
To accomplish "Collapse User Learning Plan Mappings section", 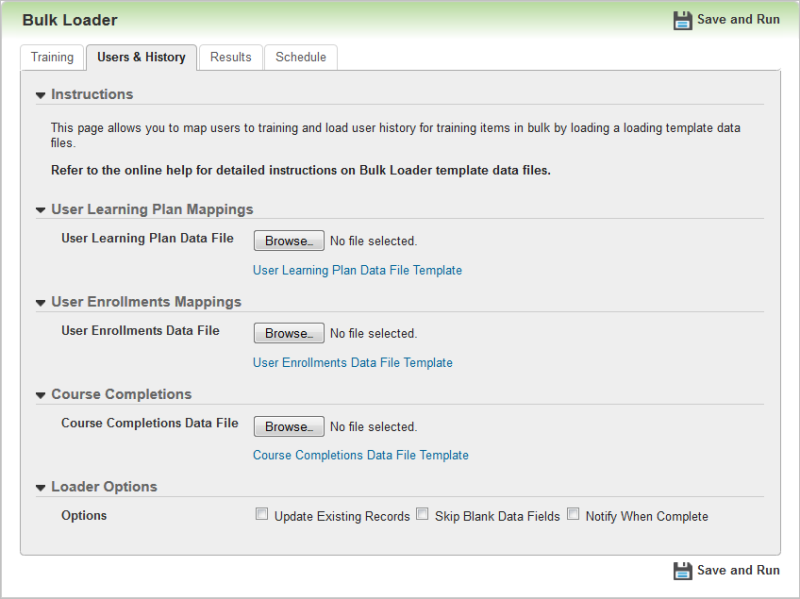I will tap(41, 210).
